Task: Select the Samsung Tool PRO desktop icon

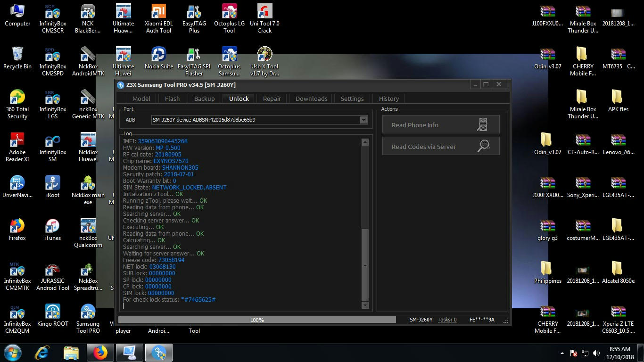Action: pyautogui.click(x=88, y=319)
